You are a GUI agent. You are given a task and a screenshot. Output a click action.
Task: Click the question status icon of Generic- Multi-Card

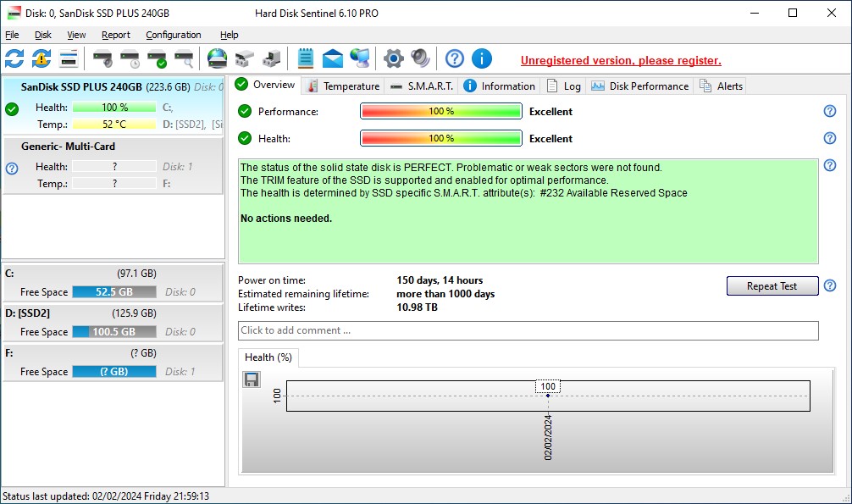(x=12, y=169)
